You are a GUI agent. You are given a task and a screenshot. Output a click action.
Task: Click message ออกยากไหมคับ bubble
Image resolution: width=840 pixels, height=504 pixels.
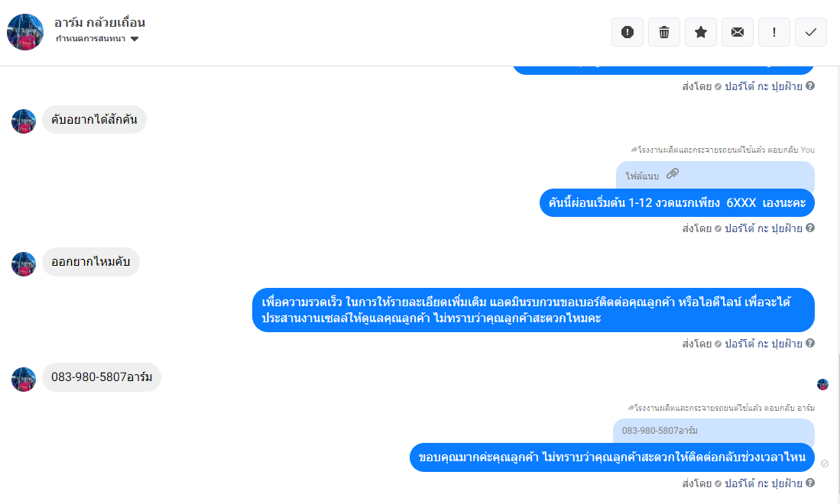[90, 262]
